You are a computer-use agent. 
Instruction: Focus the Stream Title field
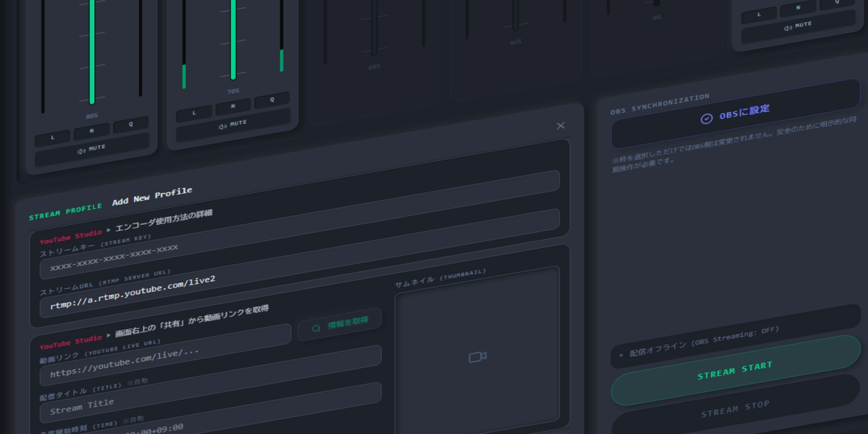tap(210, 384)
